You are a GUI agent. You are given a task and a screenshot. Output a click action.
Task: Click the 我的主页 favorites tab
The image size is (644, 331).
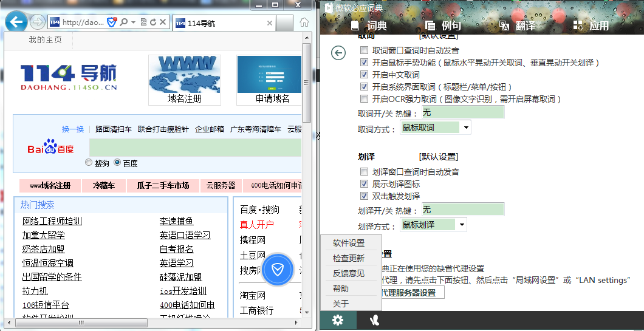[x=45, y=40]
